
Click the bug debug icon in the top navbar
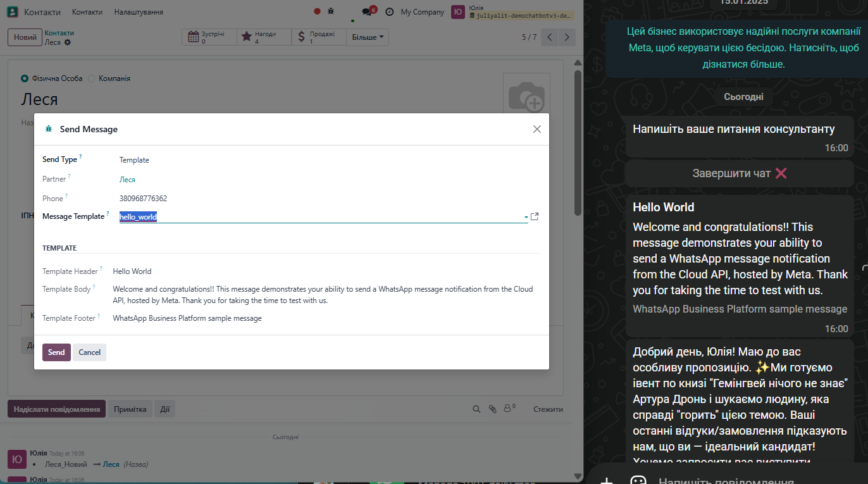click(331, 11)
